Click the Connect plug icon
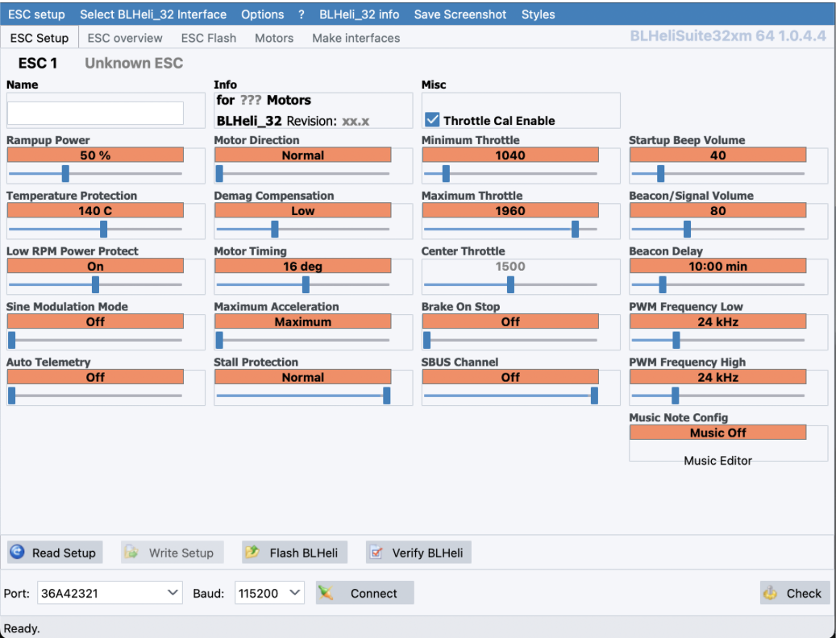Image resolution: width=840 pixels, height=638 pixels. [326, 594]
